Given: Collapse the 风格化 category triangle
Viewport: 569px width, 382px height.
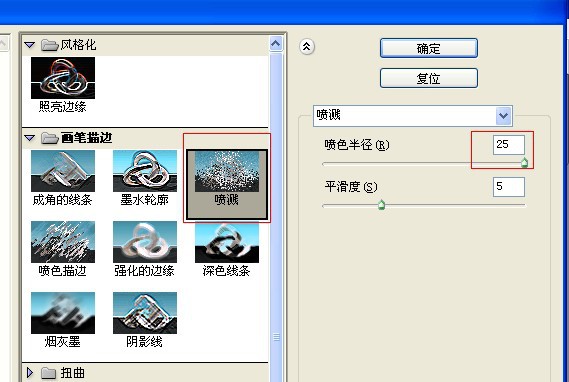Looking at the screenshot, I should click(x=30, y=45).
